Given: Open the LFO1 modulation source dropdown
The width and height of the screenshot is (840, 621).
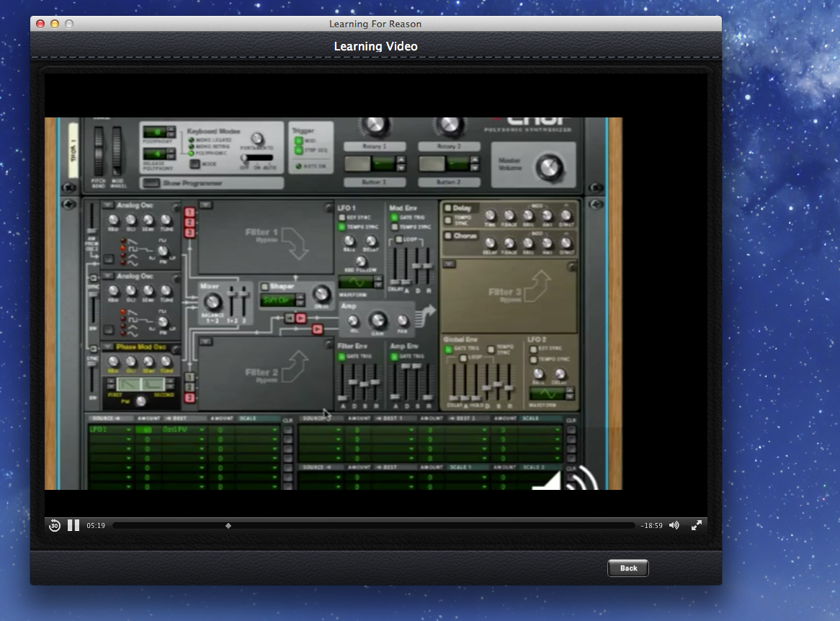Looking at the screenshot, I should (110, 429).
